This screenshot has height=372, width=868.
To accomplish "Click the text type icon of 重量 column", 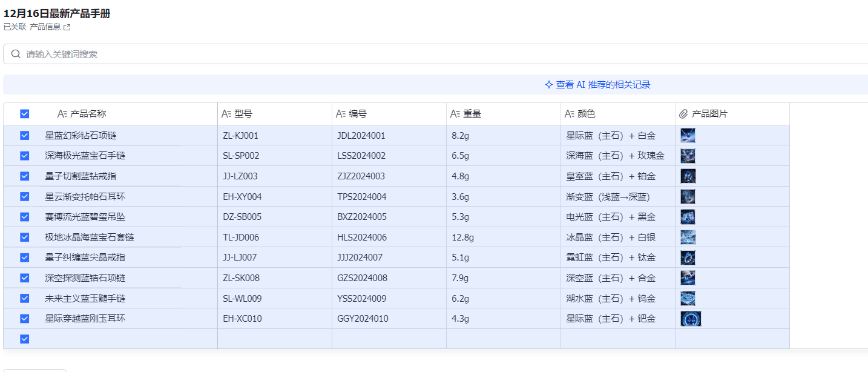I will [x=455, y=114].
